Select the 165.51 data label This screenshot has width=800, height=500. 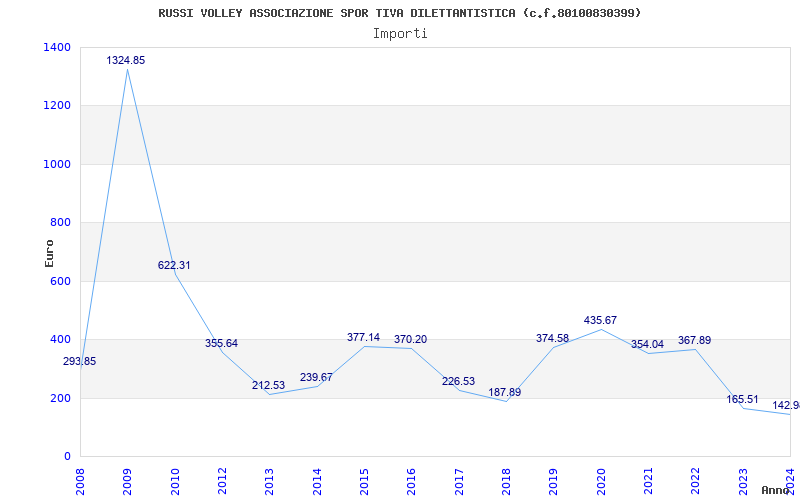coord(742,399)
